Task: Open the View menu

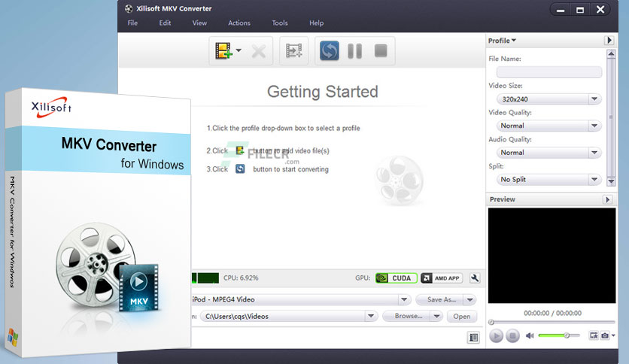Action: pyautogui.click(x=199, y=23)
